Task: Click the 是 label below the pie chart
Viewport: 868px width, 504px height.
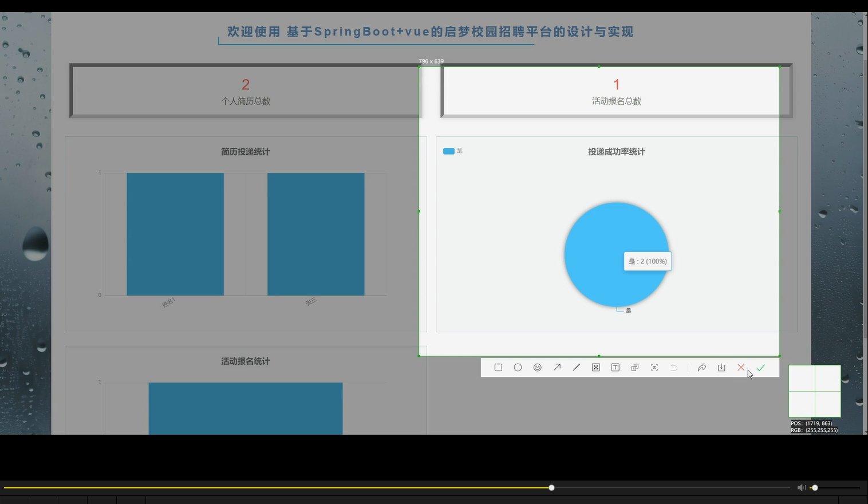Action: click(x=629, y=310)
